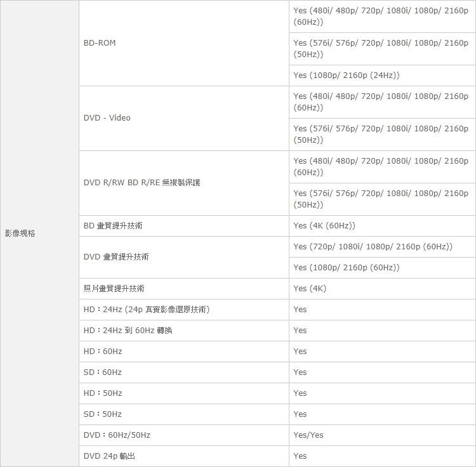The image size is (476, 467).
Task: Select the DVD:60Hz/50Hz row label
Action: (x=117, y=435)
